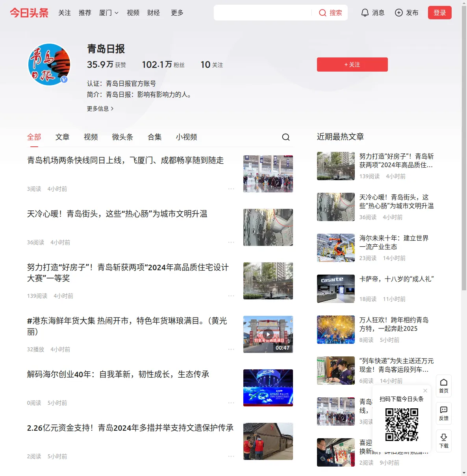Open the 更多 navigation menu

pyautogui.click(x=177, y=13)
